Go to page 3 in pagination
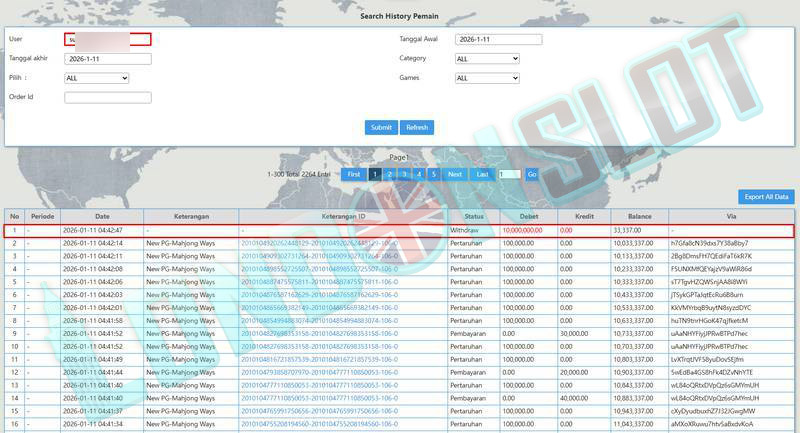Screen dimensions: 800x433 [404, 174]
